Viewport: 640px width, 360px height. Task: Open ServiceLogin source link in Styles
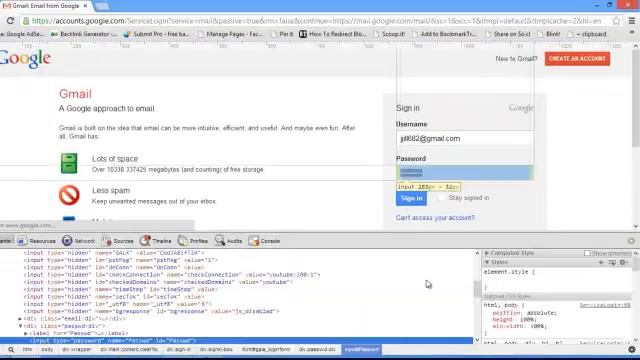coord(605,305)
